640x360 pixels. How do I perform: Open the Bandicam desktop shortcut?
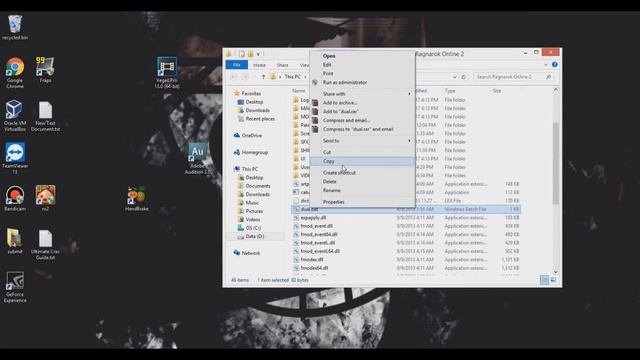coord(15,198)
